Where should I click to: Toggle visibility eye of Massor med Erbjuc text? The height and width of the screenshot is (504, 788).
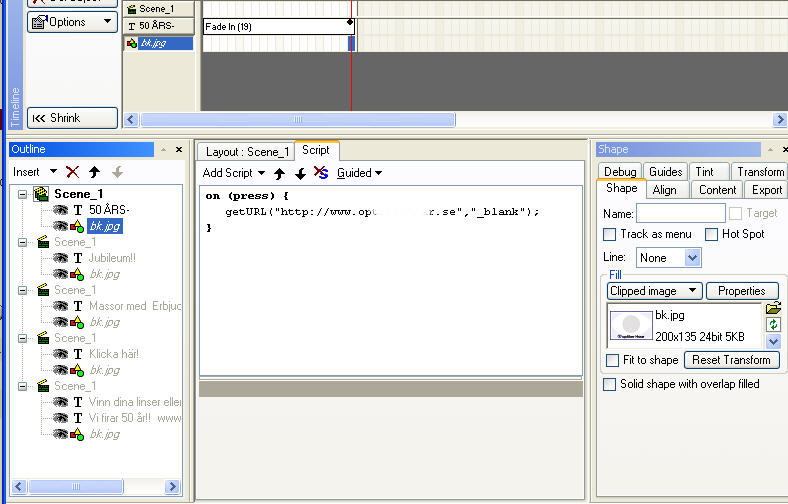tap(60, 306)
